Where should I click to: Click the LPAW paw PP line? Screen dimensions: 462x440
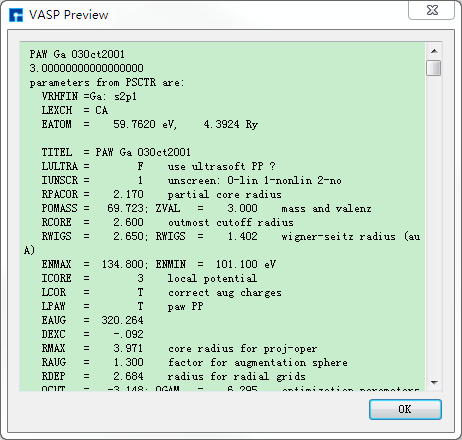tap(122, 306)
